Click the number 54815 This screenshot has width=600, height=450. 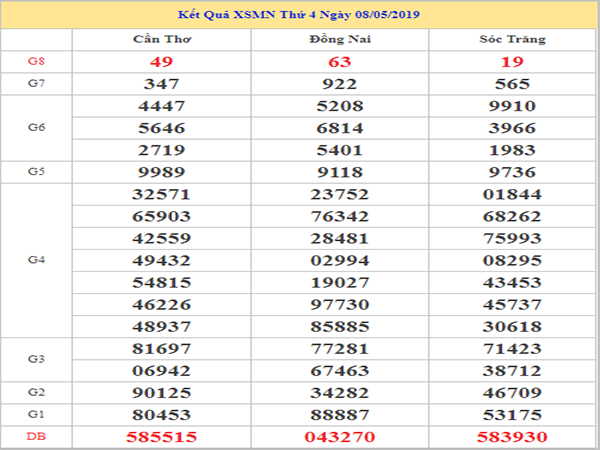pyautogui.click(x=161, y=282)
